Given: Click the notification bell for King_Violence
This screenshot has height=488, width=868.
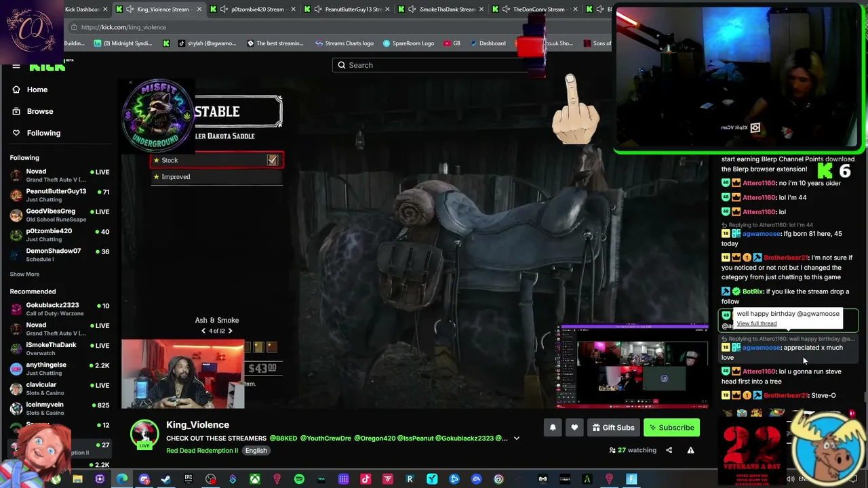Looking at the screenshot, I should 553,428.
